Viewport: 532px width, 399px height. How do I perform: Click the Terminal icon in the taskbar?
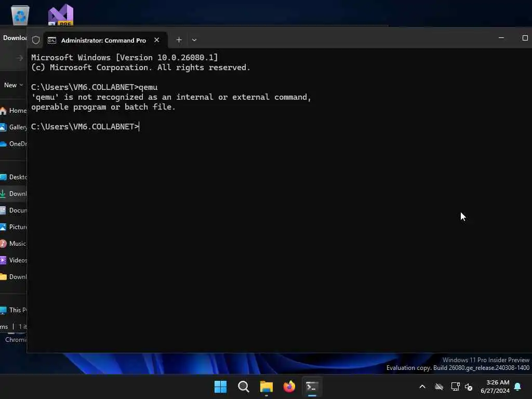312,387
